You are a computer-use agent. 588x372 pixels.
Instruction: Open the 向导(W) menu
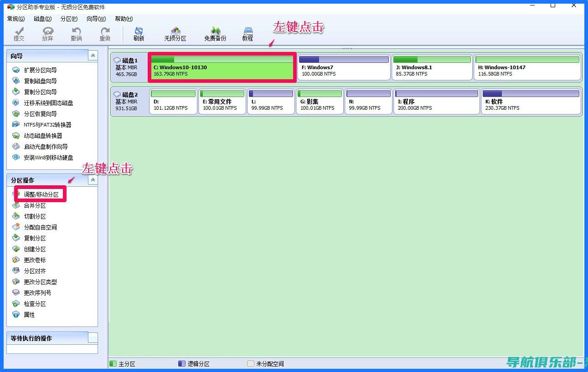(x=96, y=19)
